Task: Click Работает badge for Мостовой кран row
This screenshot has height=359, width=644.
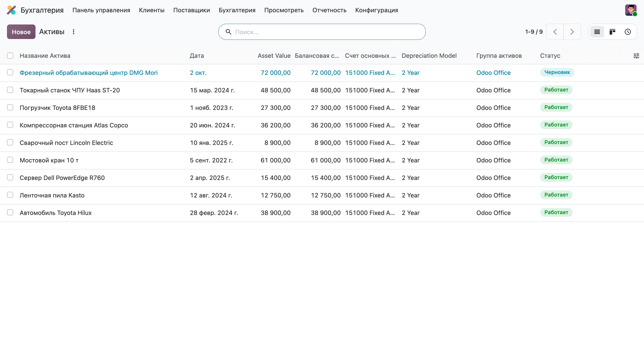Action: point(556,160)
